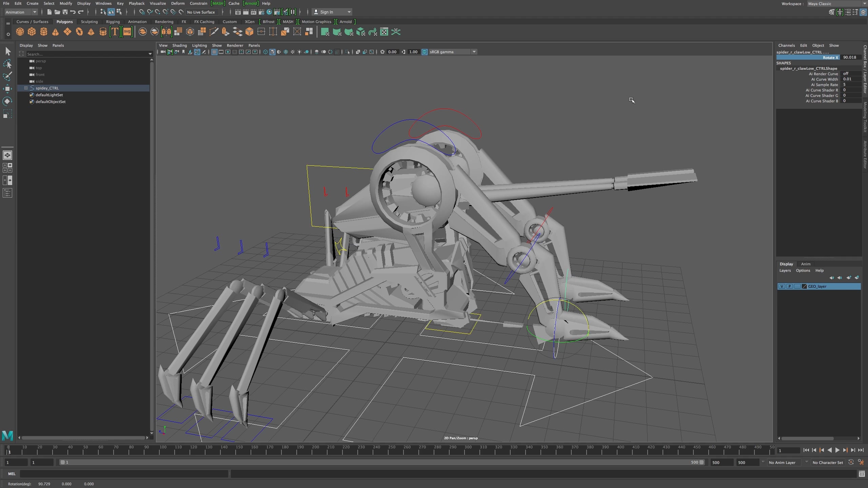Open the Maya home icon

[x=7, y=435]
